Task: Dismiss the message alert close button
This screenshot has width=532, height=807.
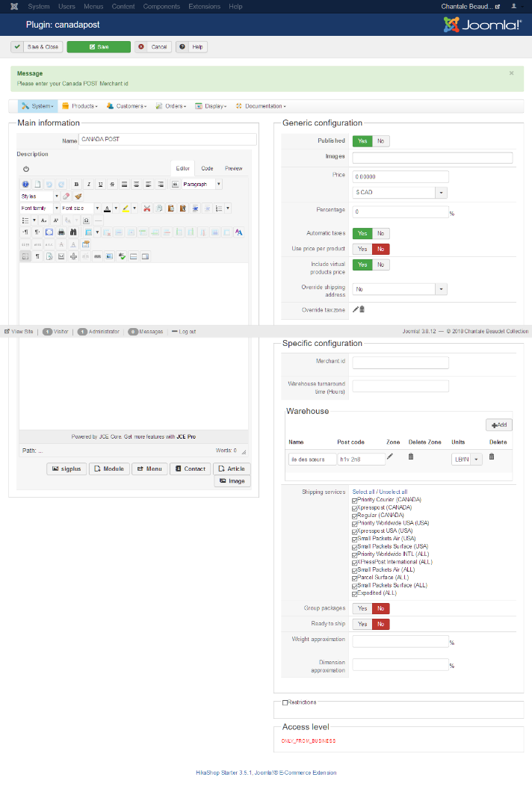Action: tap(511, 73)
